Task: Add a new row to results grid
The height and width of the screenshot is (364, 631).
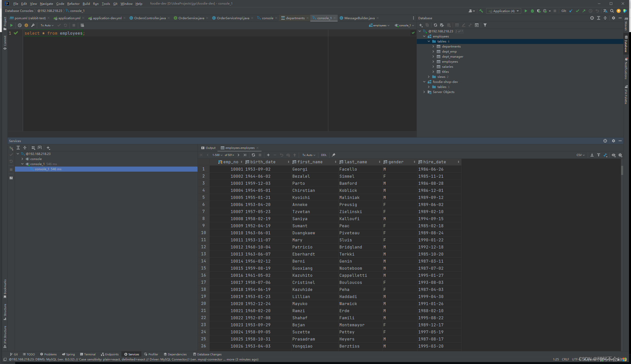Action: [268, 155]
